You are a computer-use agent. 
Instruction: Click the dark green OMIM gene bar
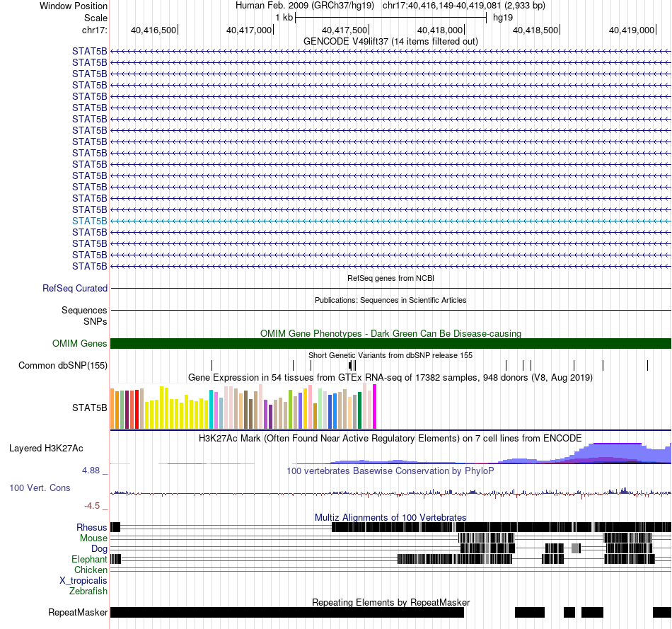390,343
